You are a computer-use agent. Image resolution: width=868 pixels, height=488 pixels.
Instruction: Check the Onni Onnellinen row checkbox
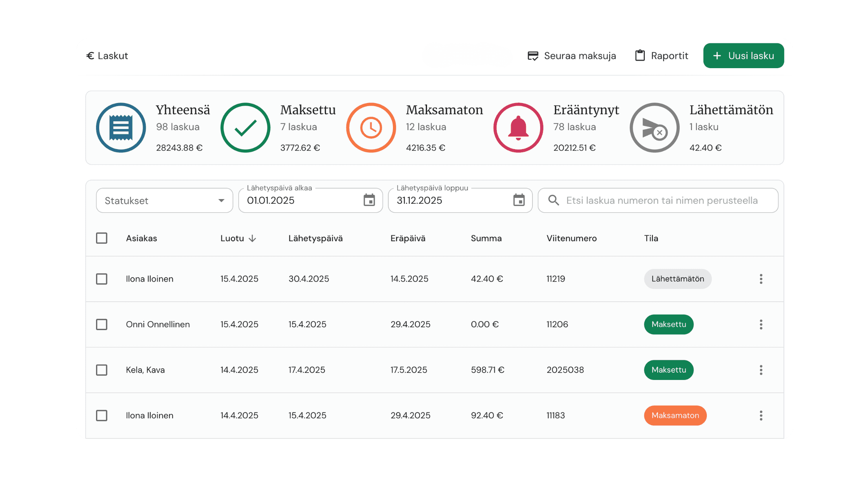102,324
